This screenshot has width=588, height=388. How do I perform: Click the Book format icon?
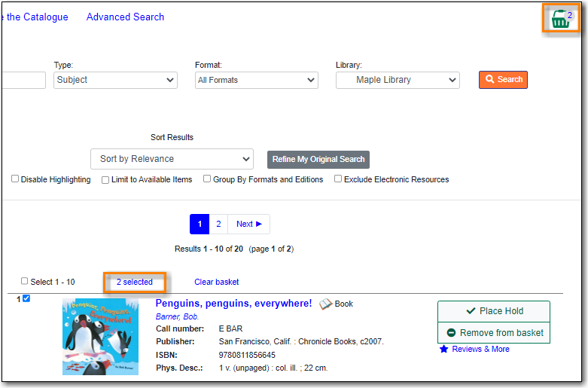pos(326,304)
